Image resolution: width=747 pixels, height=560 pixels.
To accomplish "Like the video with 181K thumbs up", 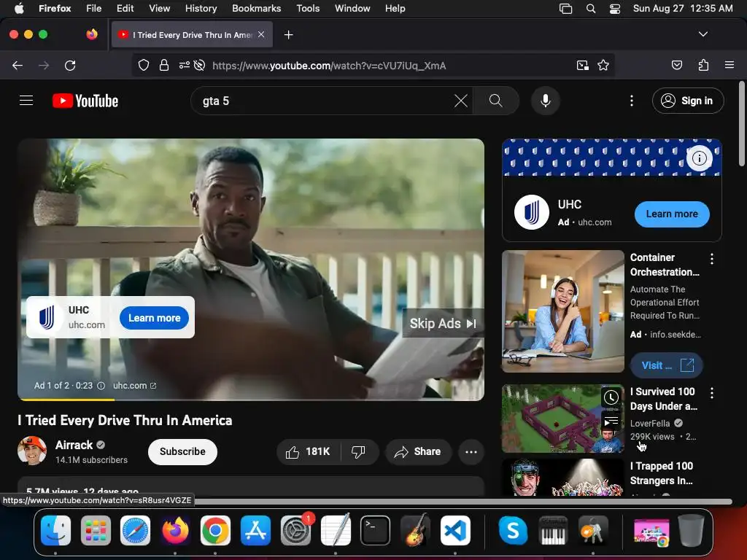I will 309,451.
